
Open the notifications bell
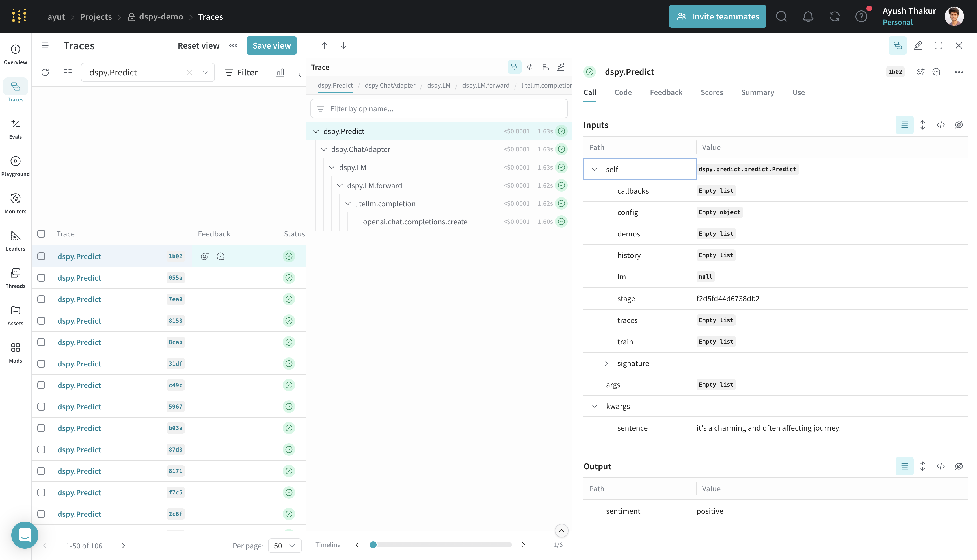click(808, 17)
